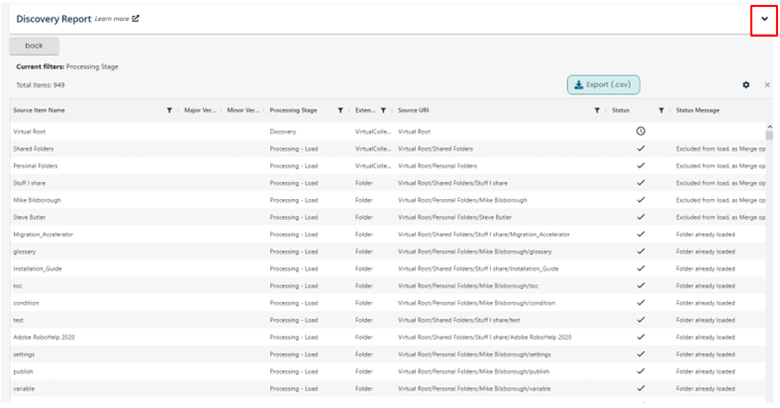Click the checkmark status in Steve Butler row
Viewport: 780px width, 408px height.
point(641,217)
